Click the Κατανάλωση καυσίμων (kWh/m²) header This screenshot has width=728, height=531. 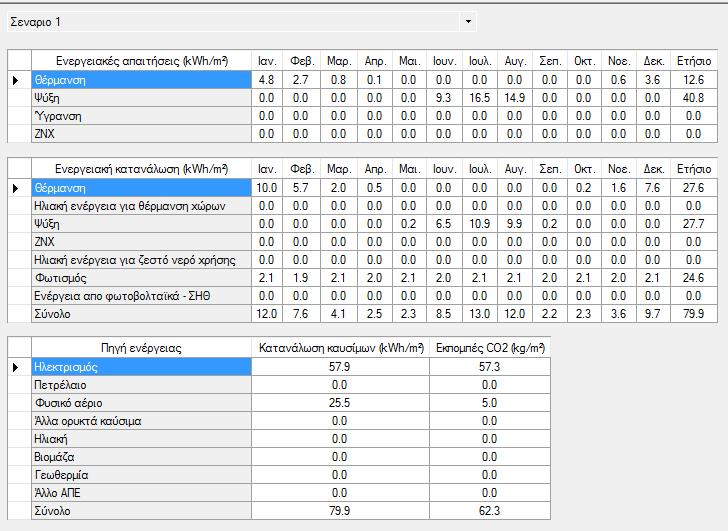(341, 348)
